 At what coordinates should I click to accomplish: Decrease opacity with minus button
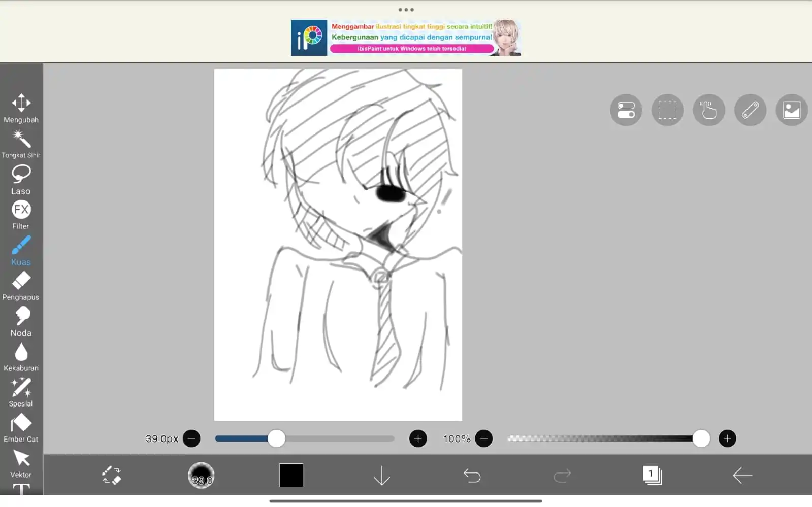click(484, 438)
